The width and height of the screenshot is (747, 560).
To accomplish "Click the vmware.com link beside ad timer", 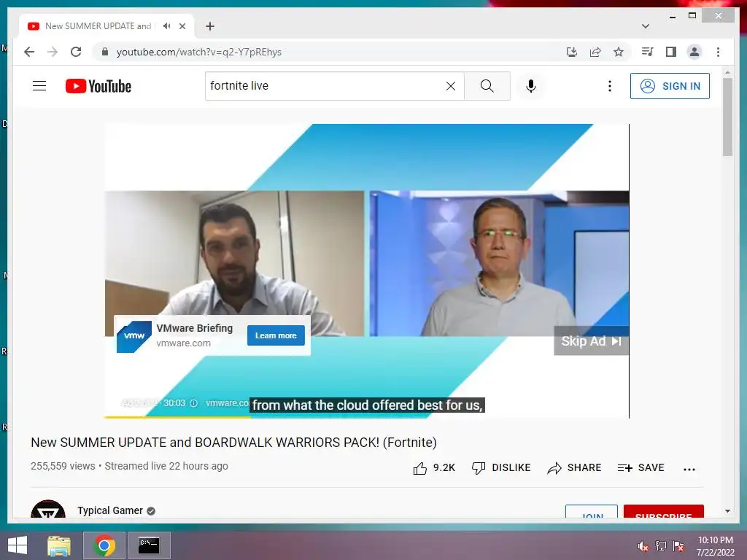I will click(x=228, y=402).
